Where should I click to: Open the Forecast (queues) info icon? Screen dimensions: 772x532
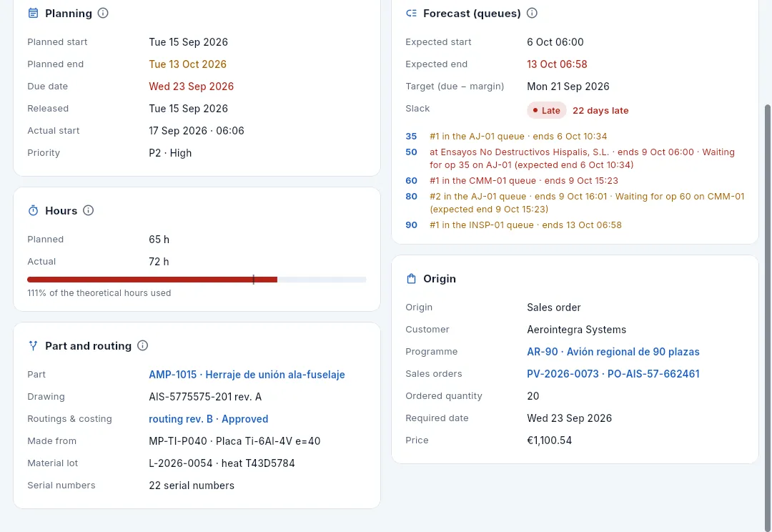tap(532, 14)
